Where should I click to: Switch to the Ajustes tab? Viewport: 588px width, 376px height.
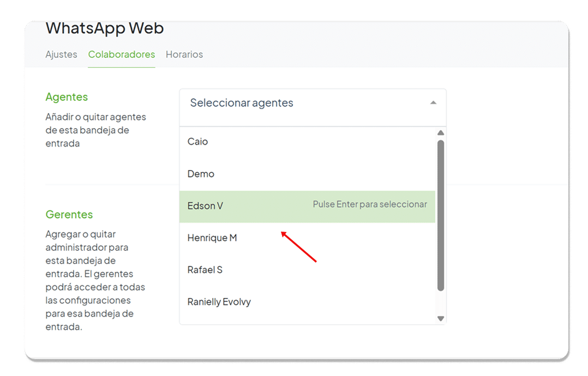coord(61,54)
